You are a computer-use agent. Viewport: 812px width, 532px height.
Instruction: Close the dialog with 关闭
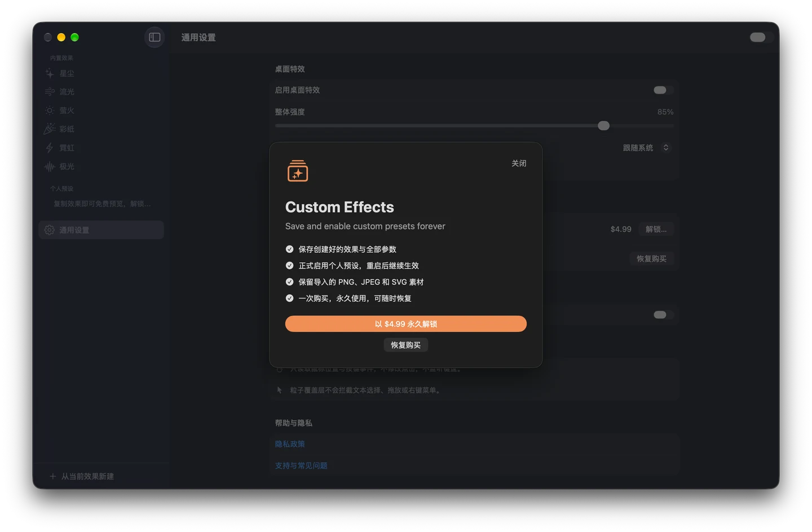coord(519,163)
